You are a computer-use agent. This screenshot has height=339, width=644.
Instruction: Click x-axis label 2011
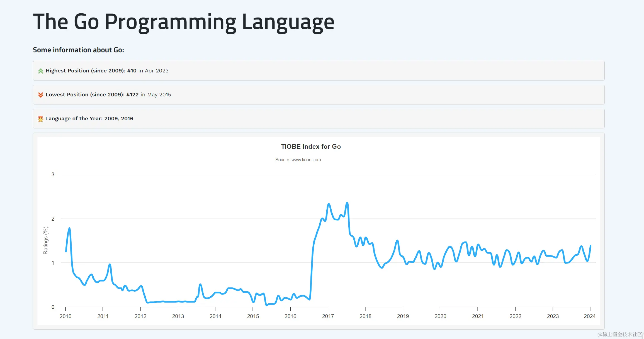click(103, 316)
